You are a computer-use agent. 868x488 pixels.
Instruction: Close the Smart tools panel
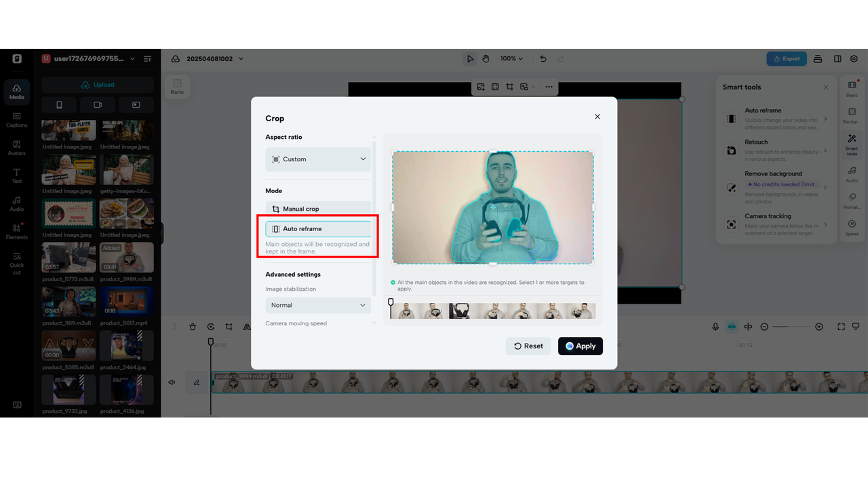825,87
